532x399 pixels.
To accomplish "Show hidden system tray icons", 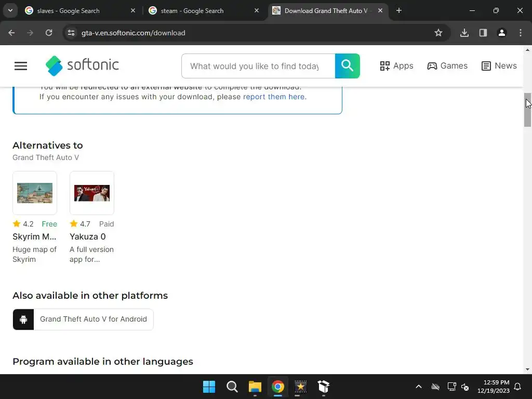I will (419, 387).
